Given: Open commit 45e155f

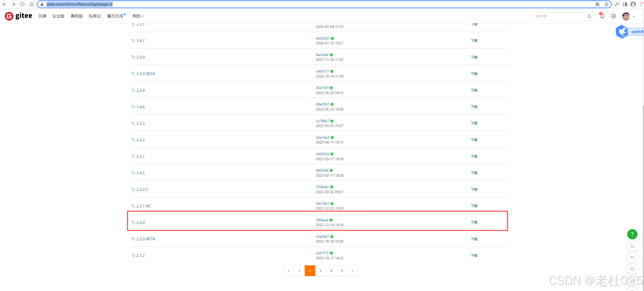Looking at the screenshot, I should (x=322, y=88).
